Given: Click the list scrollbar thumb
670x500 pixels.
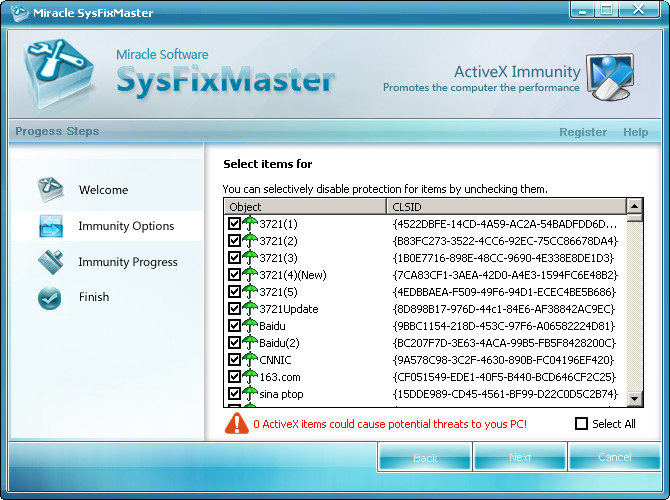Looking at the screenshot, I should pyautogui.click(x=635, y=218).
